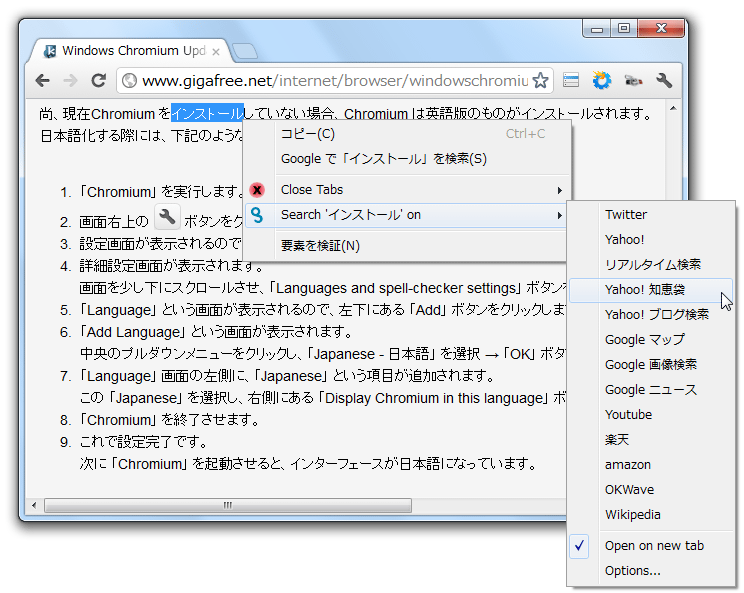The image size is (744, 593).
Task: Select Yahoo! in the search submenu
Action: 651,240
